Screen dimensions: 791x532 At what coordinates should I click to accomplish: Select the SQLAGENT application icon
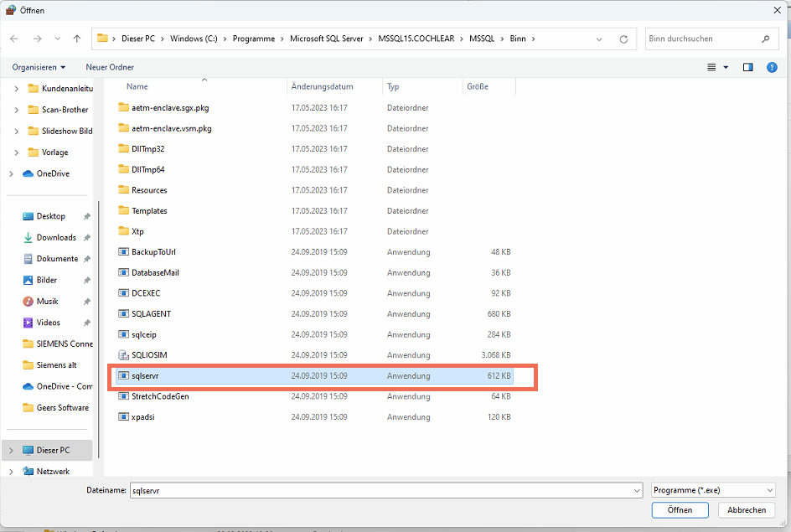(123, 314)
